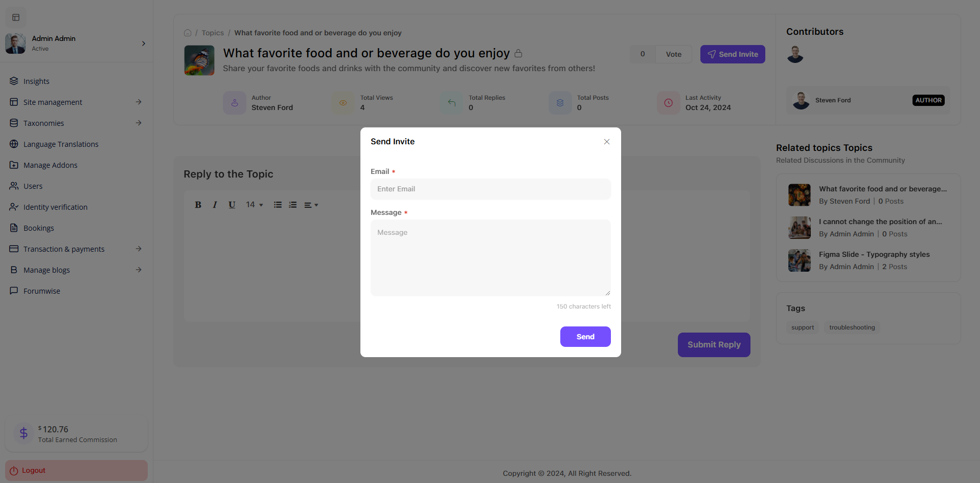Click the Logout button
The height and width of the screenshot is (483, 980).
[76, 470]
